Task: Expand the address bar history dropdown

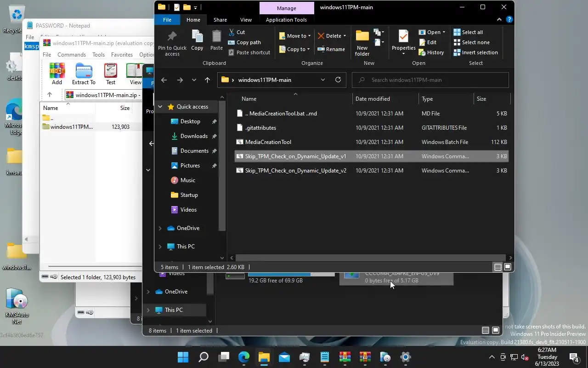Action: (x=323, y=80)
